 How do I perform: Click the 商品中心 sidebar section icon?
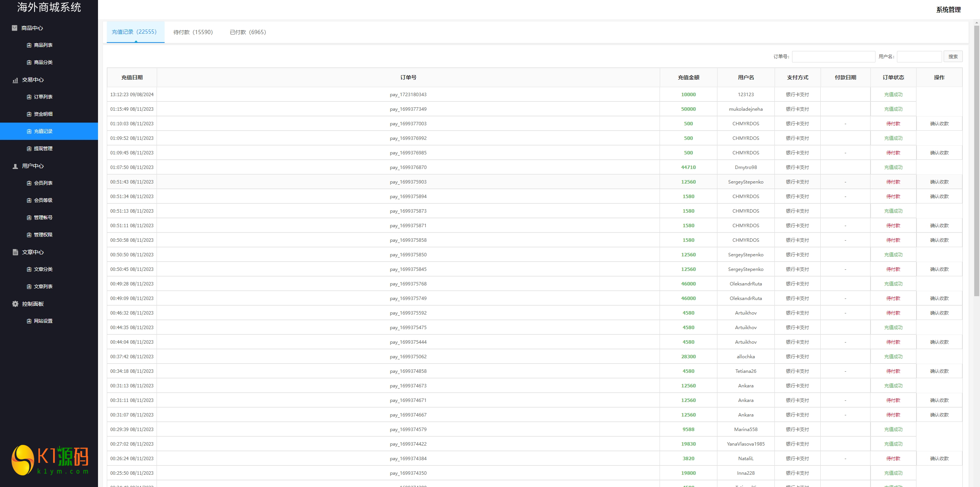15,28
